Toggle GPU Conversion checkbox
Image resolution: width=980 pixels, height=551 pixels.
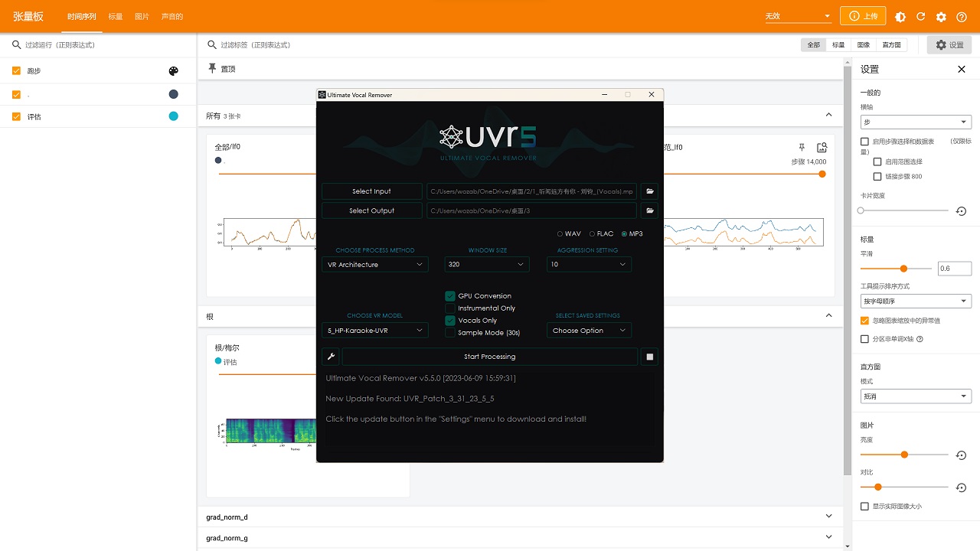pos(450,296)
